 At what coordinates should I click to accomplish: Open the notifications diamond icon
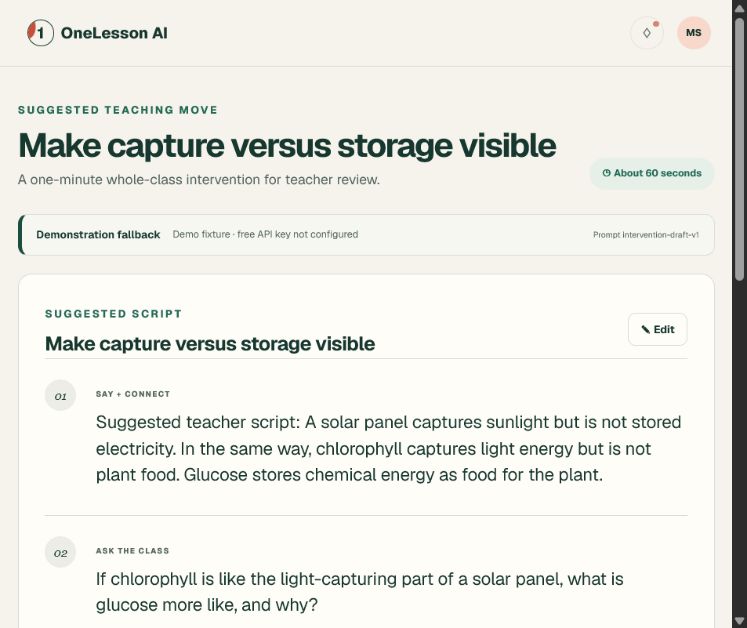[x=646, y=33]
